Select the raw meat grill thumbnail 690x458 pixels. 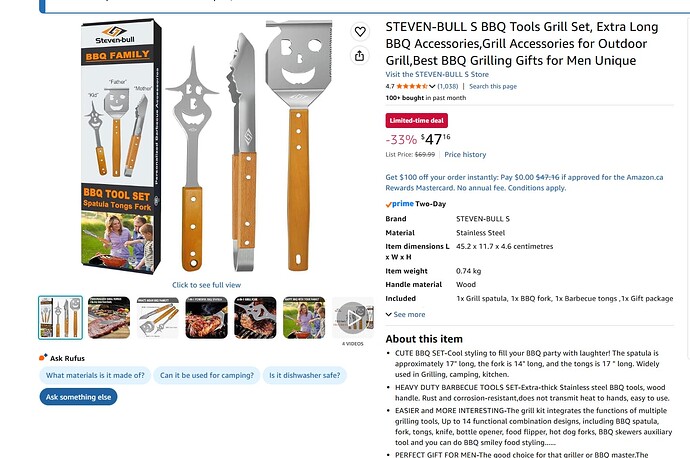click(109, 318)
